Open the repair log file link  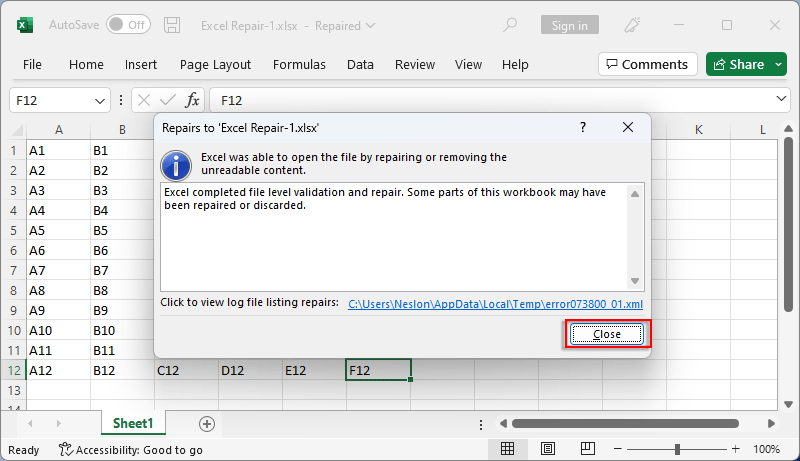click(495, 304)
